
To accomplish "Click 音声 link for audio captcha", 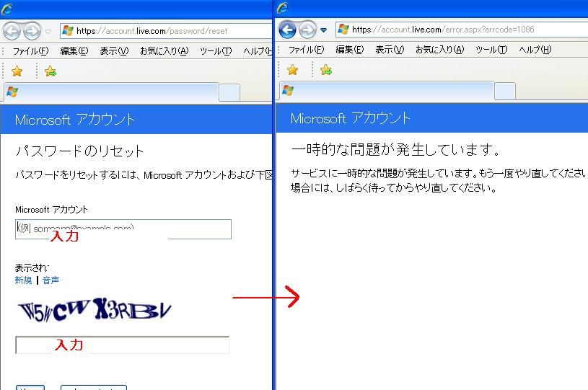I will tap(51, 280).
